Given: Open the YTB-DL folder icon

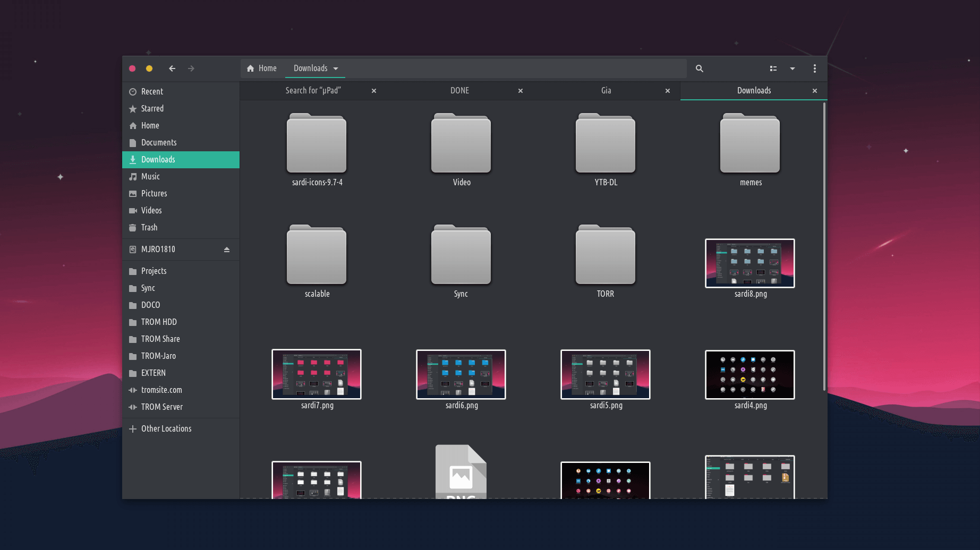Looking at the screenshot, I should click(x=605, y=144).
